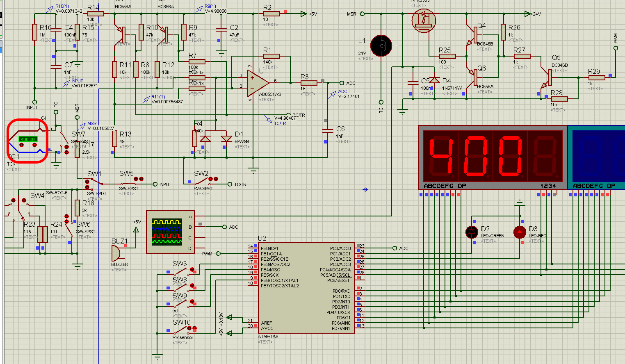Select resistor R1 140k above U1

[271, 56]
